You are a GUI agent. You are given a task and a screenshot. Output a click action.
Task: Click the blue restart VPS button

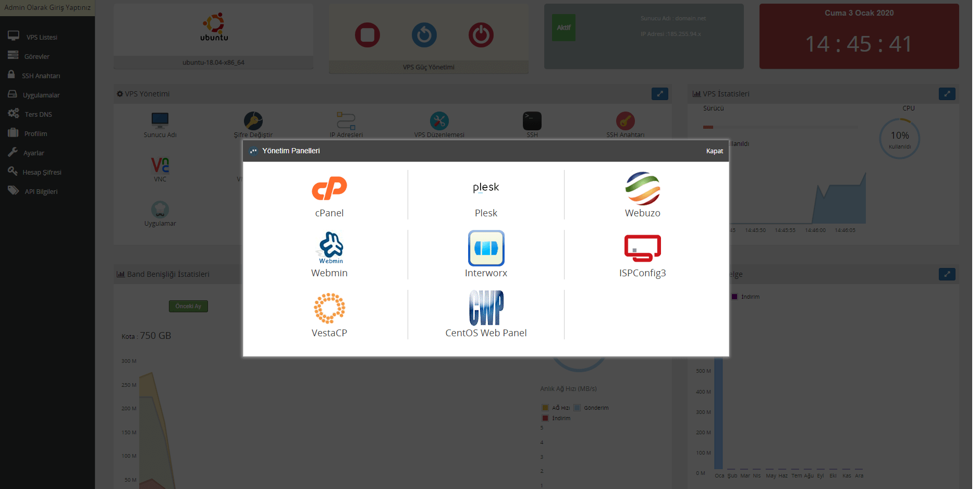424,35
